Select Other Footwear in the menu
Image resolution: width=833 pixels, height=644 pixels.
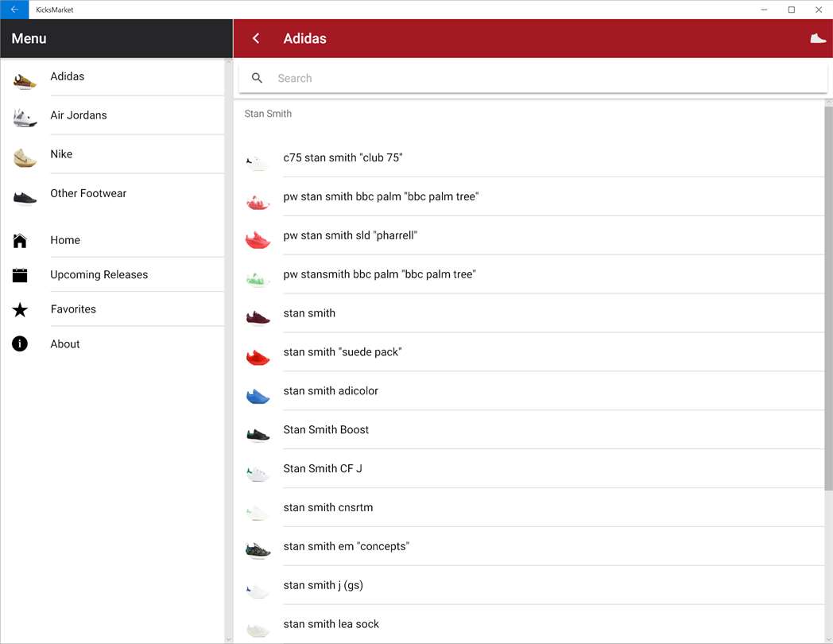pos(112,193)
